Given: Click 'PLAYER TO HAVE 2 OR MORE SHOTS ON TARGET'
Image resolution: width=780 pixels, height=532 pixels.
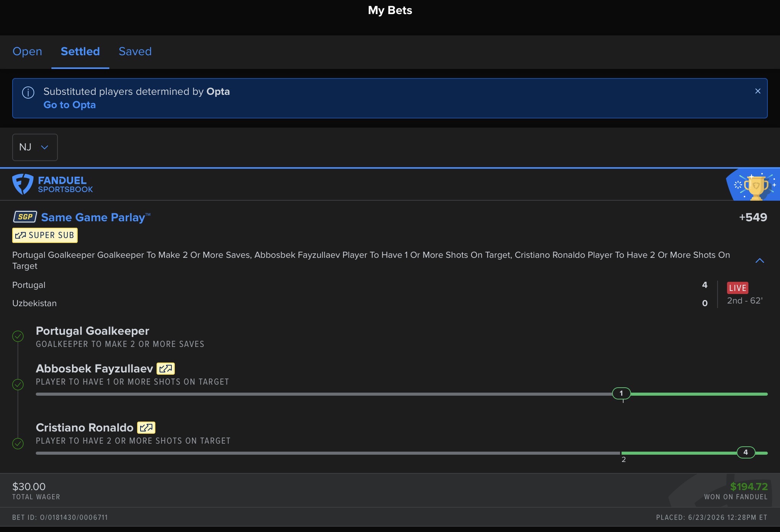Looking at the screenshot, I should click(133, 441).
